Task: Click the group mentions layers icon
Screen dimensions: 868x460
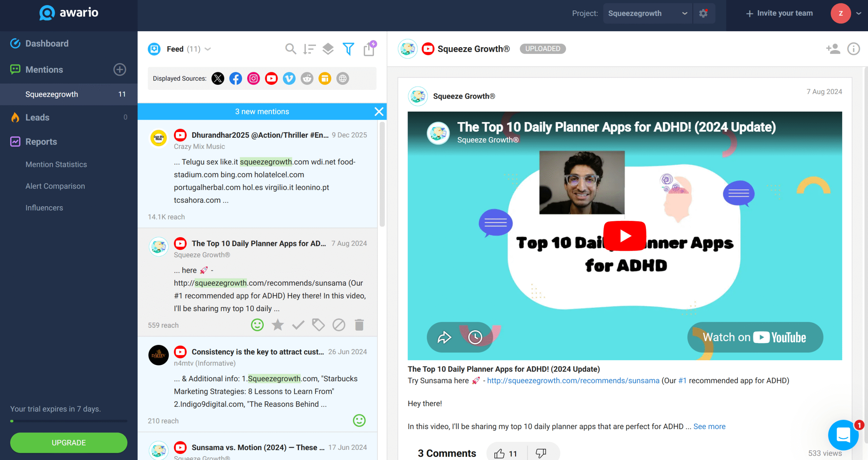Action: 328,49
